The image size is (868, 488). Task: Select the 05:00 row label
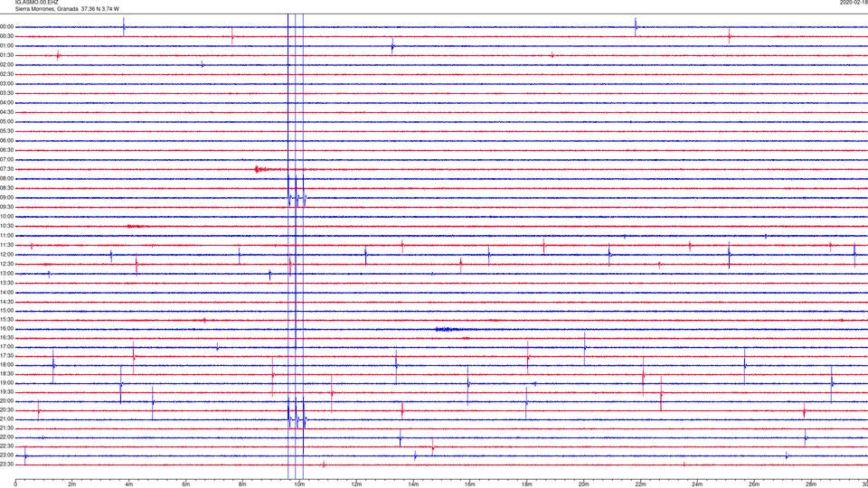click(7, 122)
